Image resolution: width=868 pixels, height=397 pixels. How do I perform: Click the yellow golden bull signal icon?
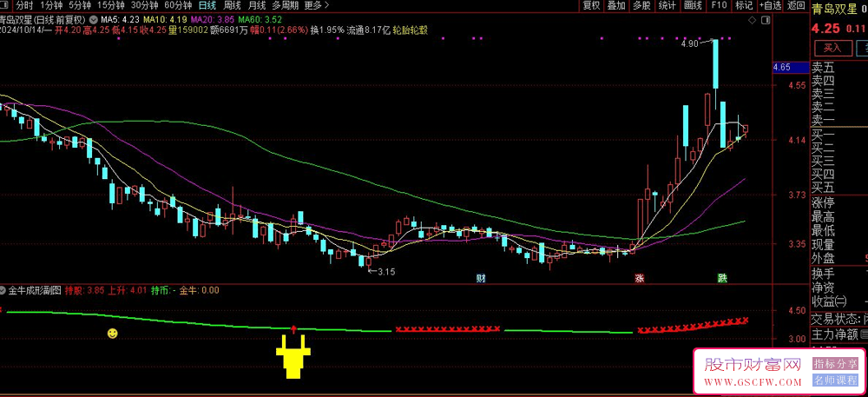point(293,357)
